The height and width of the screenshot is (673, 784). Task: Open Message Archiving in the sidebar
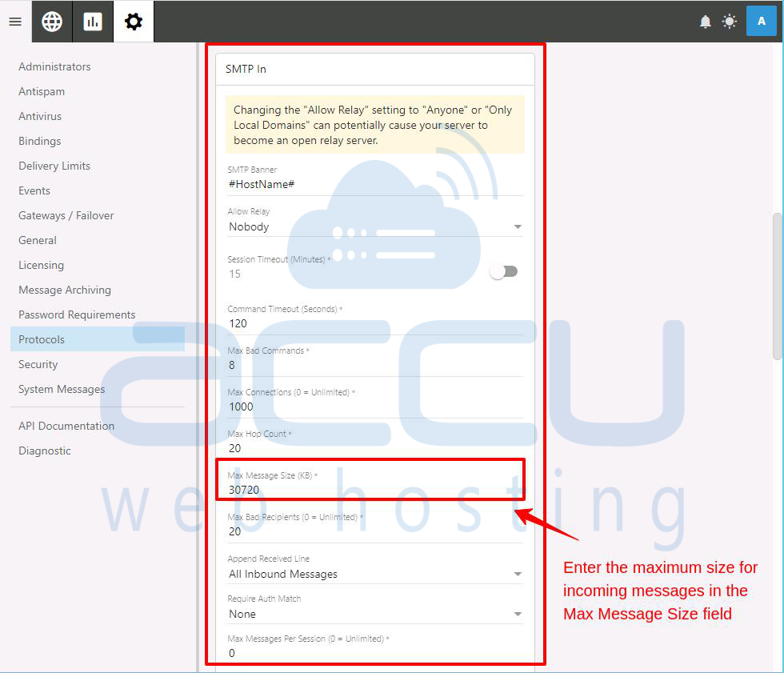click(65, 290)
